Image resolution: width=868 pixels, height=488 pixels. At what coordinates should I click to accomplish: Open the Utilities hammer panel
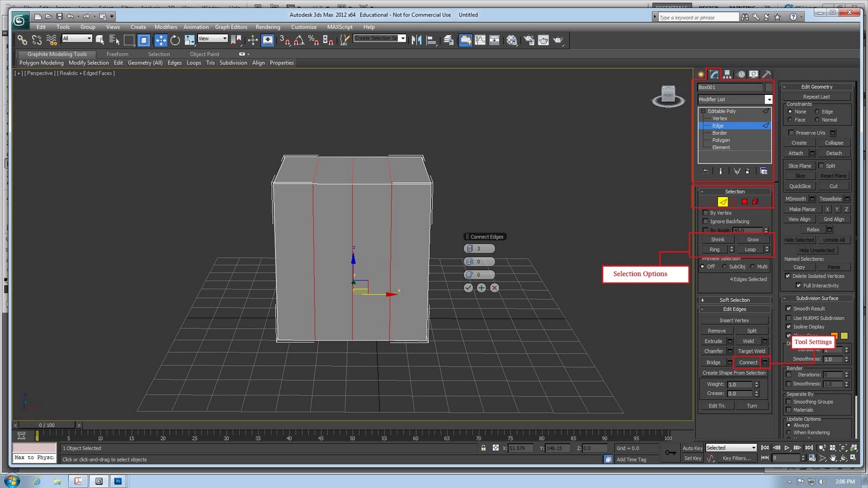point(767,74)
